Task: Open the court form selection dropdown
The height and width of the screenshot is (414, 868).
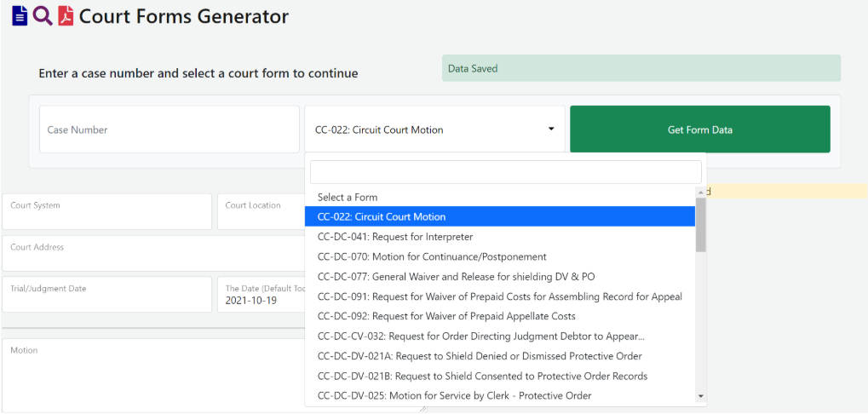Action: pyautogui.click(x=434, y=129)
